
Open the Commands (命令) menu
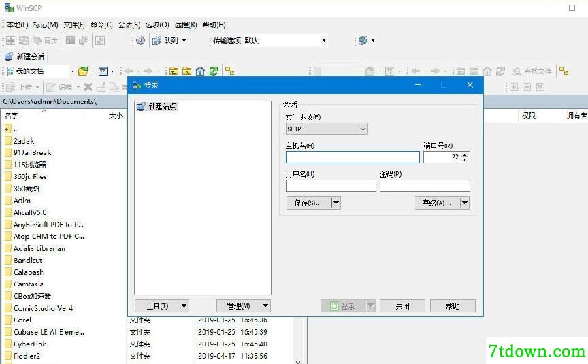[101, 24]
